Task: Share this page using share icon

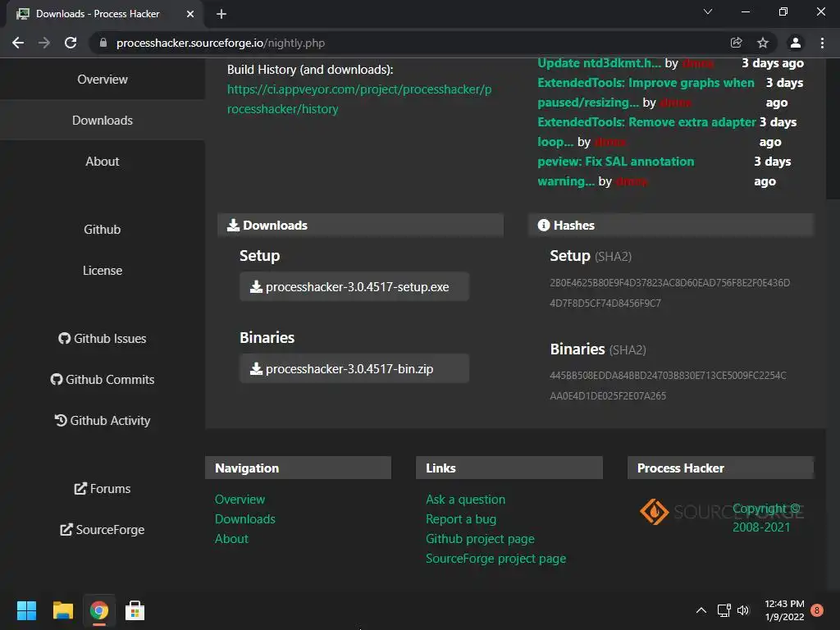Action: coord(737,43)
